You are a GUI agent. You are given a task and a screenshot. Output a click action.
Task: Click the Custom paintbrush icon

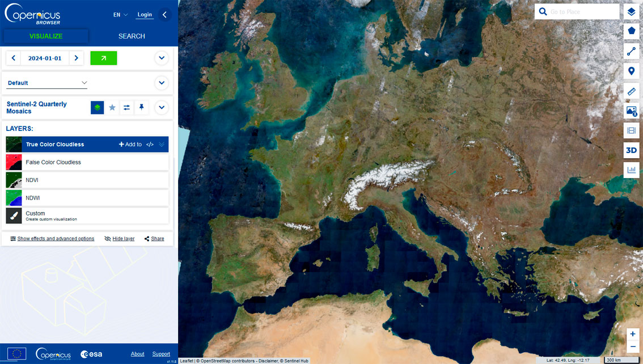(14, 215)
